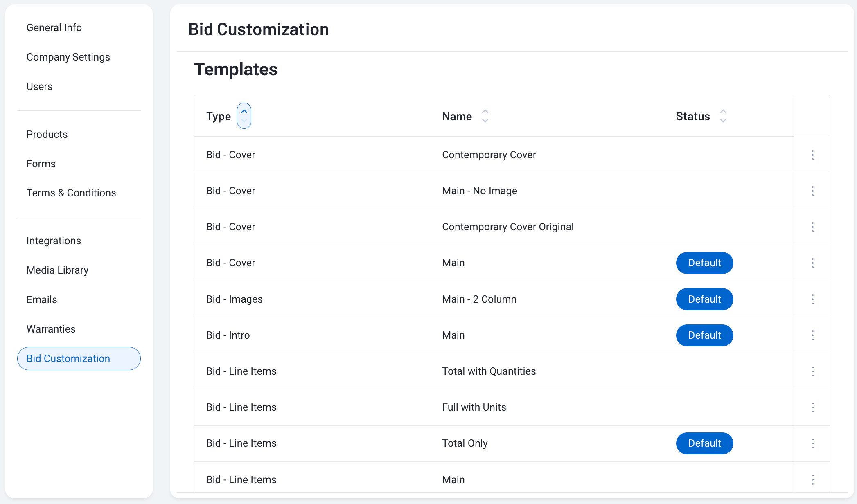Viewport: 857px width, 504px height.
Task: Open the Integrations settings
Action: coord(54,241)
